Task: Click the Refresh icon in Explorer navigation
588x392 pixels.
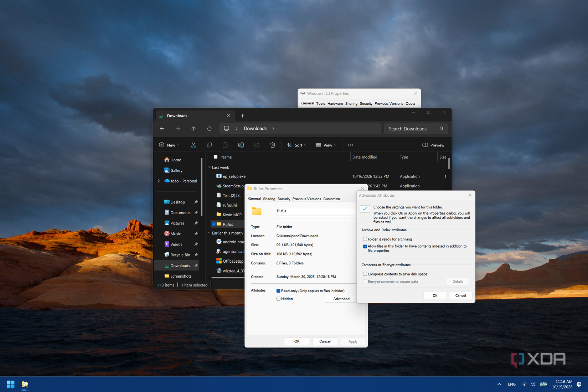Action: (210, 129)
